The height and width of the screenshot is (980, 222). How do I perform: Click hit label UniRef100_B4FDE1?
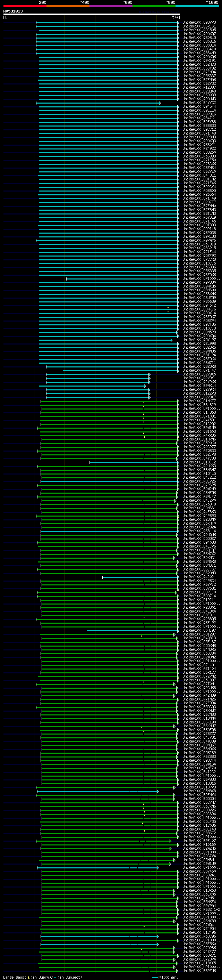(x=199, y=175)
